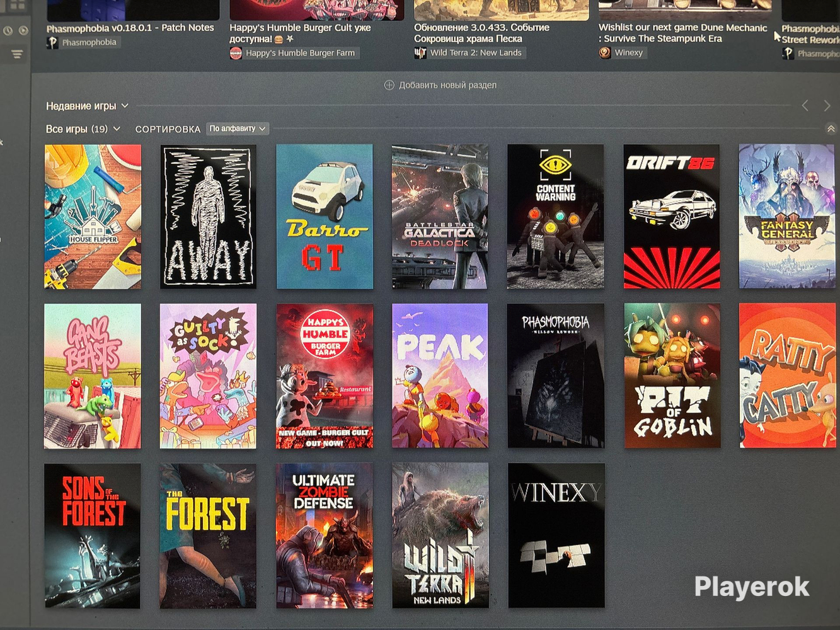Select the AWAY game cover
The height and width of the screenshot is (630, 840).
pyautogui.click(x=208, y=217)
